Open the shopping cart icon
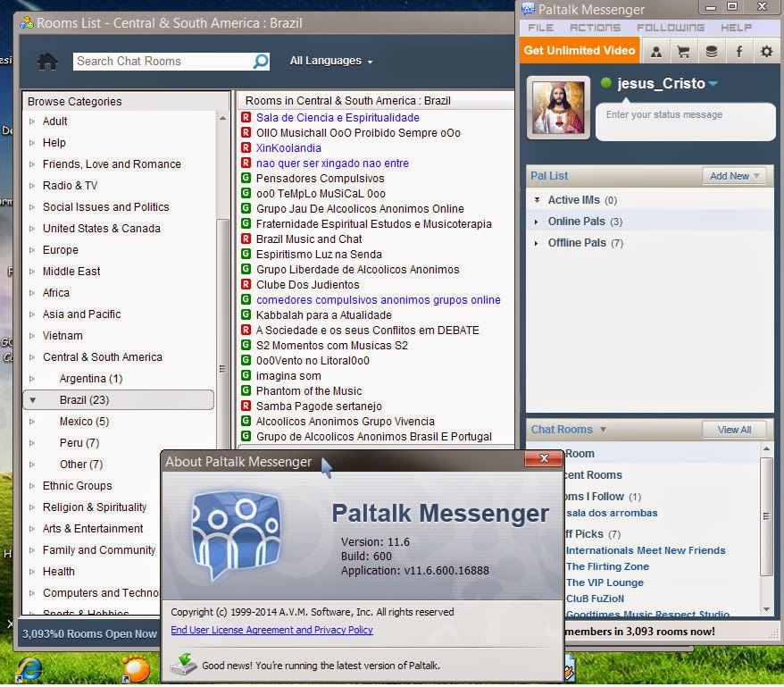 click(x=683, y=52)
